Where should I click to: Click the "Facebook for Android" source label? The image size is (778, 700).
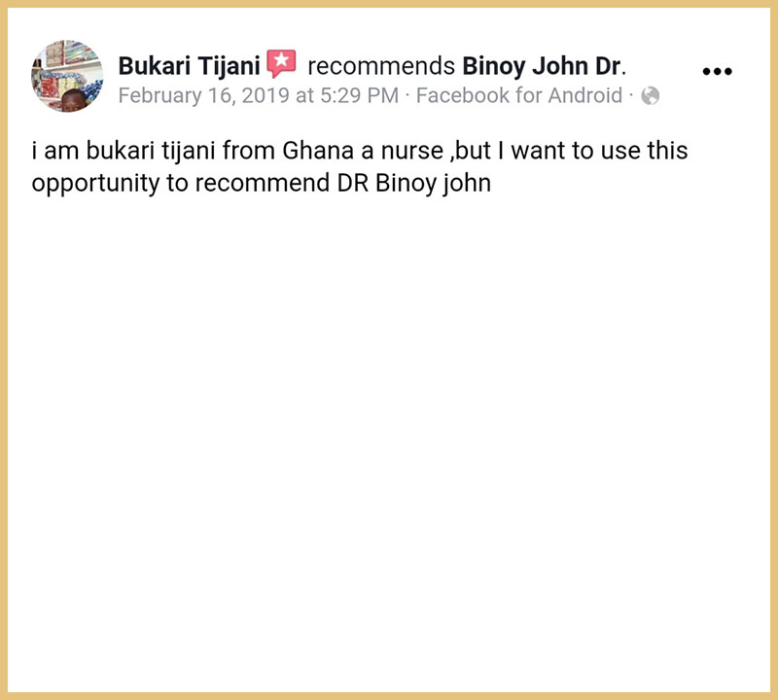[x=518, y=95]
